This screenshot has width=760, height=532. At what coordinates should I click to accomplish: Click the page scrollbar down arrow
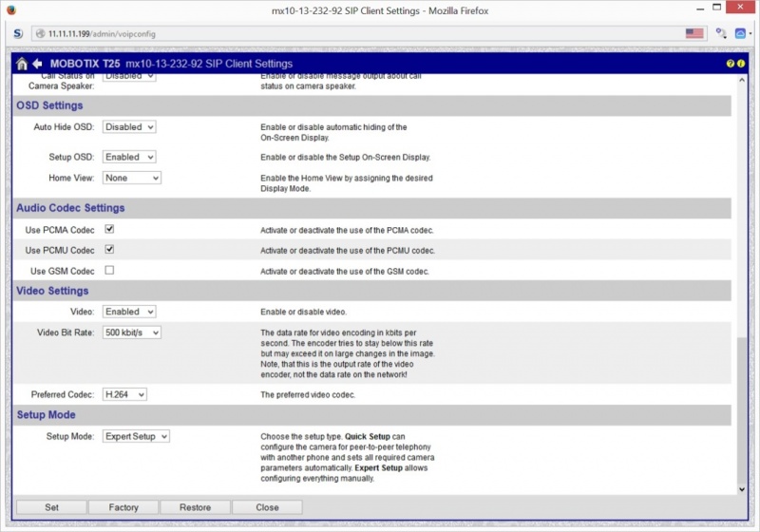(742, 489)
